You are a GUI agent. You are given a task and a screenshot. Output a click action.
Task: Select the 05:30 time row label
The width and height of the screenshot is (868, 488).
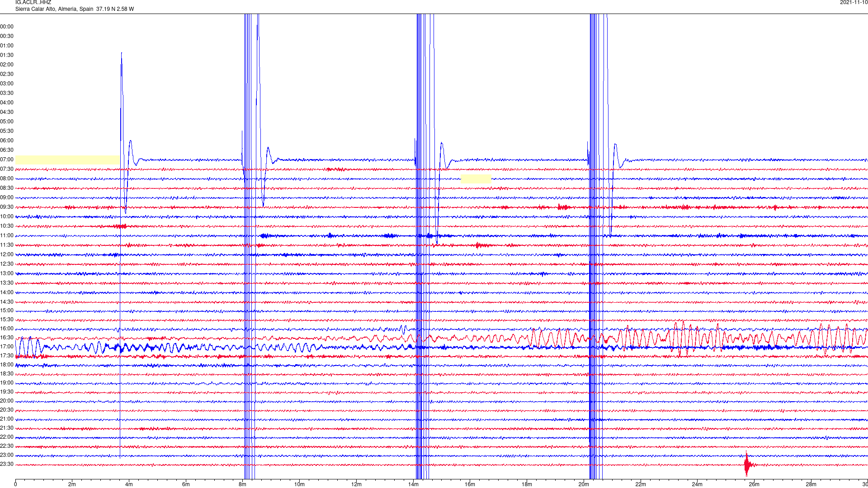tap(7, 131)
